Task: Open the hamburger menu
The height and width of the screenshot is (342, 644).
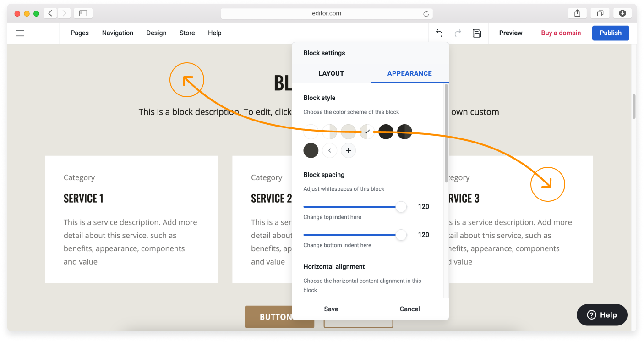Action: (20, 33)
